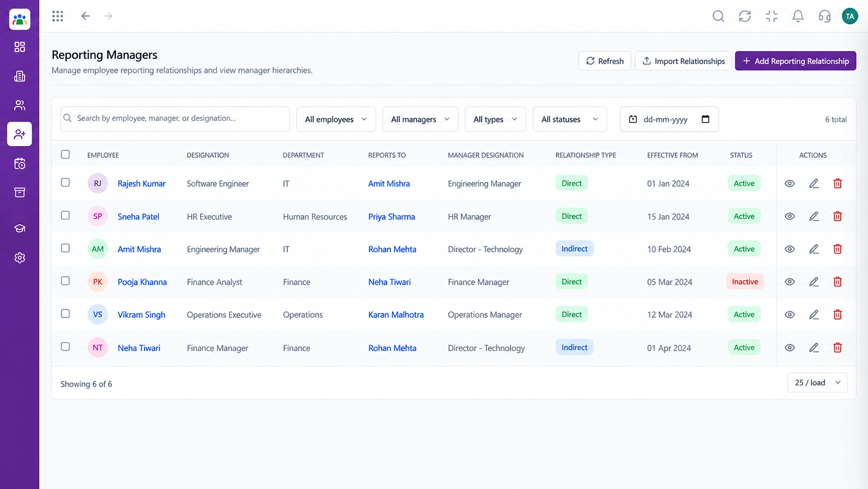Viewport: 868px width, 489px height.
Task: Expand the All statuses filter dropdown
Action: click(570, 119)
